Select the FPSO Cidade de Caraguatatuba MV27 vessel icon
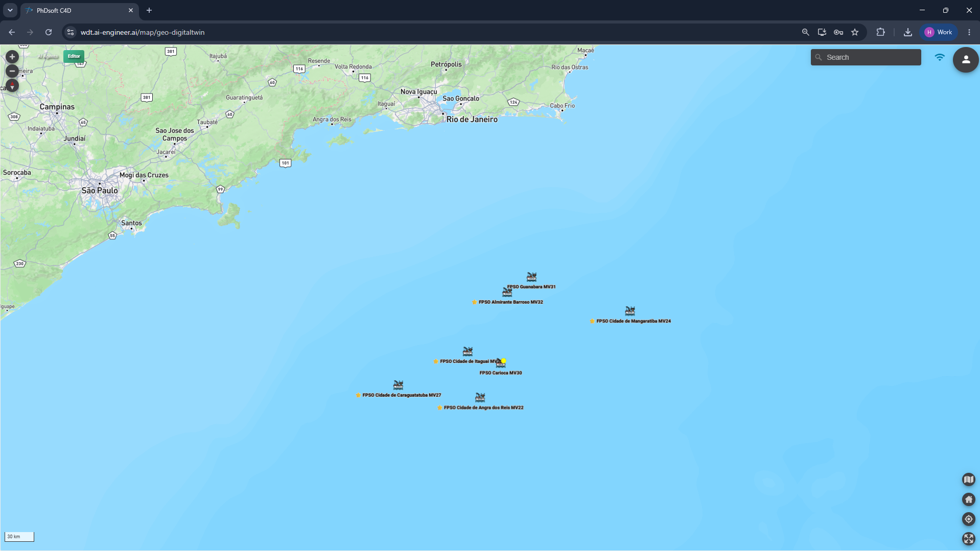The width and height of the screenshot is (980, 551). coord(398,385)
